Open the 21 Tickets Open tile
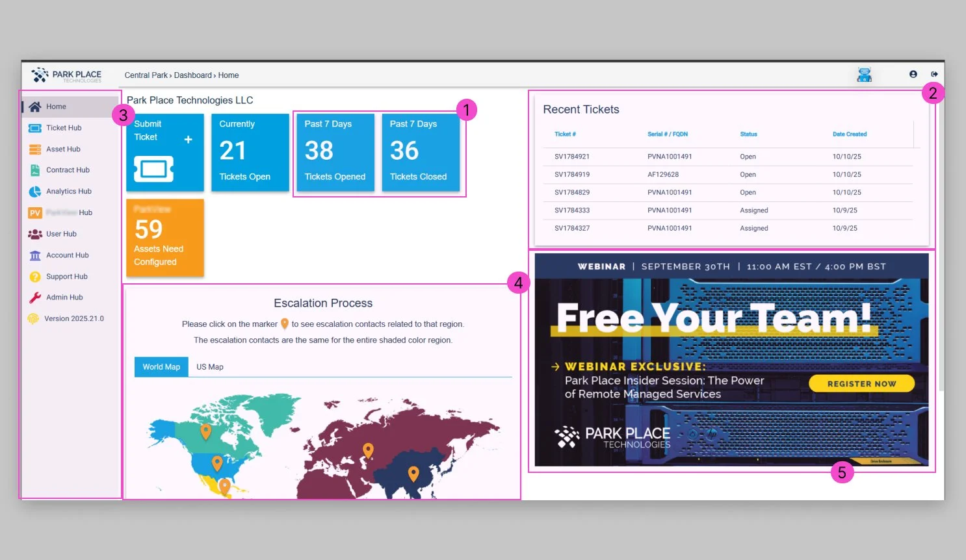This screenshot has height=560, width=966. point(250,153)
